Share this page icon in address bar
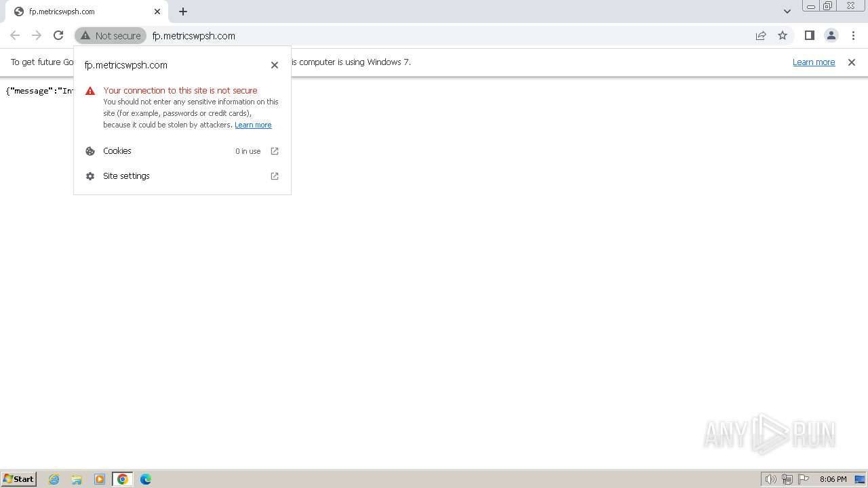Screen dimensions: 868x488 coord(761,35)
